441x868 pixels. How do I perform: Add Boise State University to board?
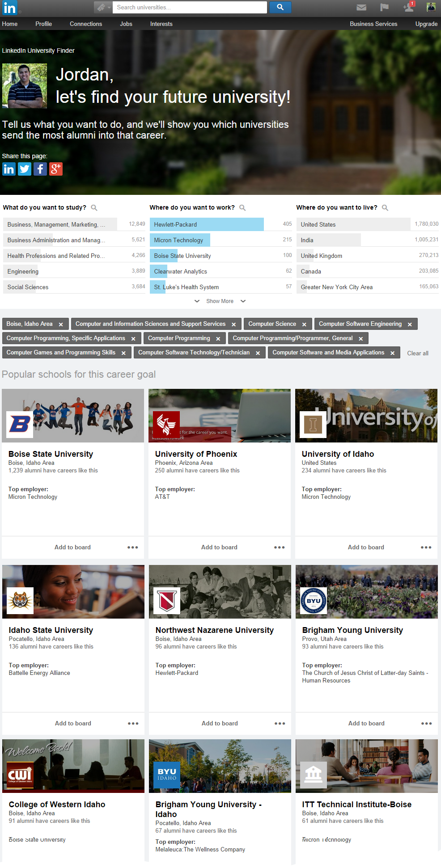tap(72, 547)
